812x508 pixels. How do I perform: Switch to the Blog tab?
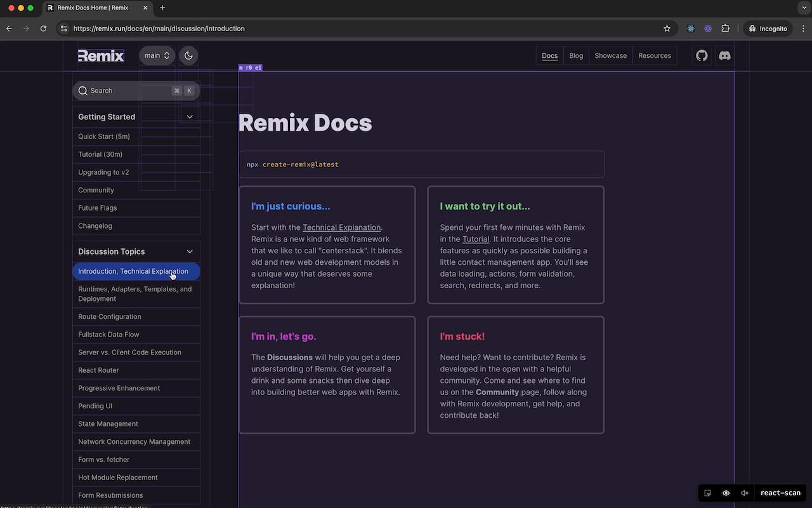tap(575, 55)
